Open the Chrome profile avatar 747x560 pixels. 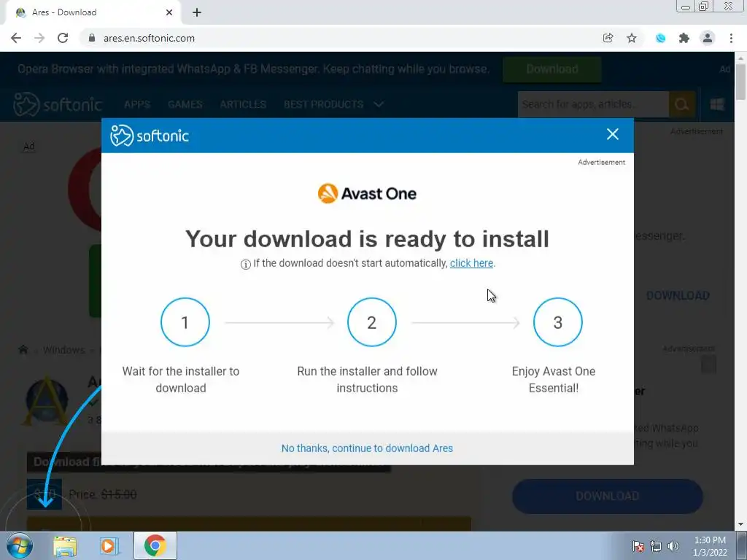(708, 38)
